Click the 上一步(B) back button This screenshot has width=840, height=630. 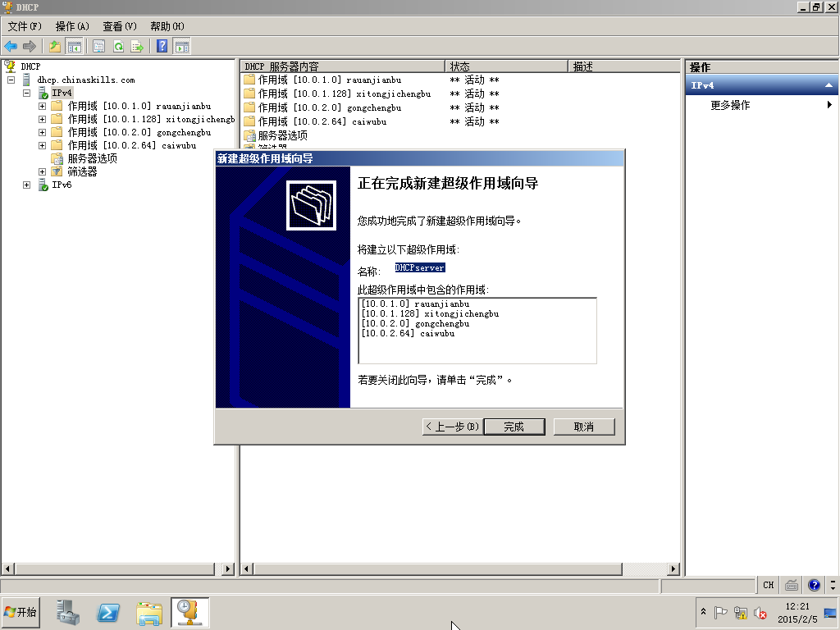(x=453, y=427)
